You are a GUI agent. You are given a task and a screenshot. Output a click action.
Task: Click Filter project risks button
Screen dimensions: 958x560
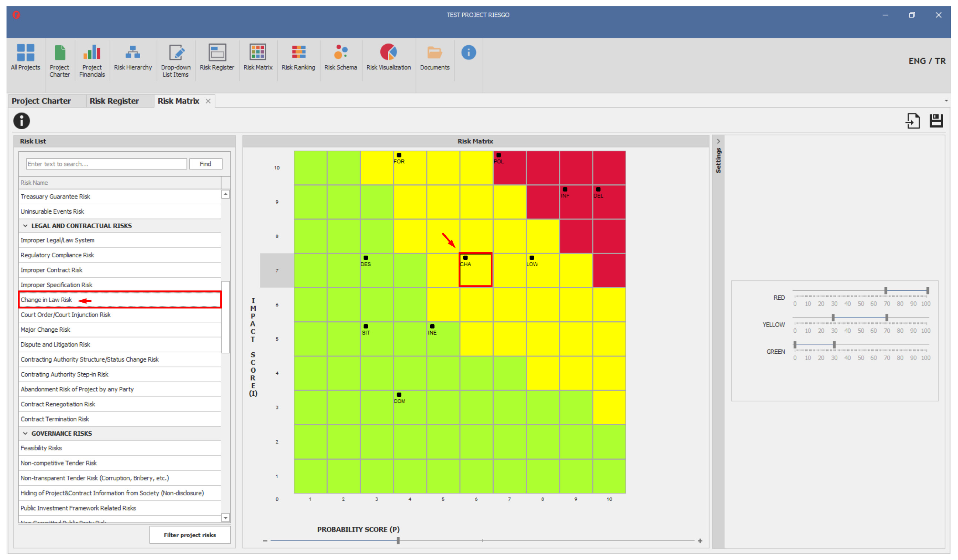(x=190, y=535)
